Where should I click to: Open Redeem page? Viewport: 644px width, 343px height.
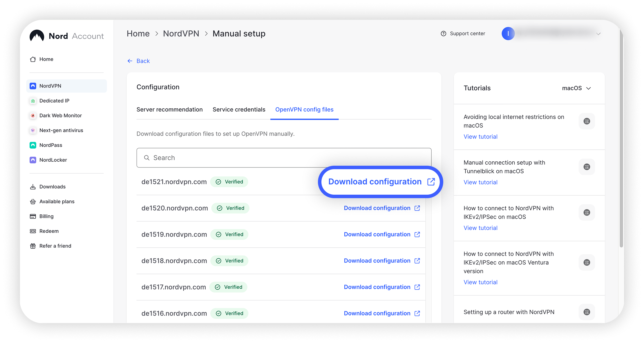[x=44, y=231]
